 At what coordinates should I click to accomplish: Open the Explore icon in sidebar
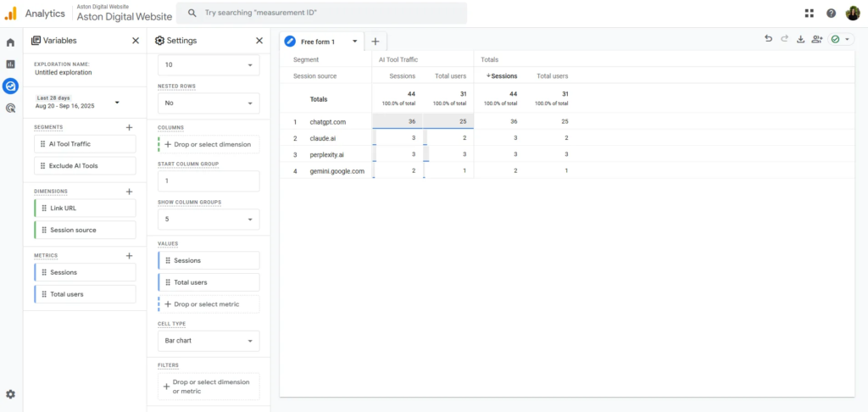tap(10, 86)
